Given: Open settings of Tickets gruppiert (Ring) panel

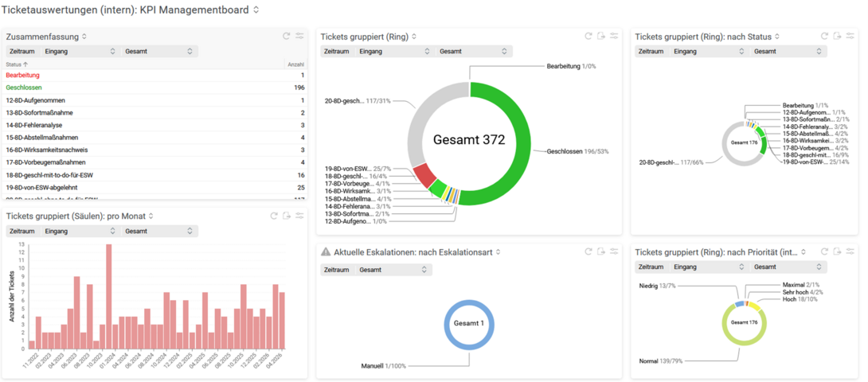Looking at the screenshot, I should pos(615,36).
